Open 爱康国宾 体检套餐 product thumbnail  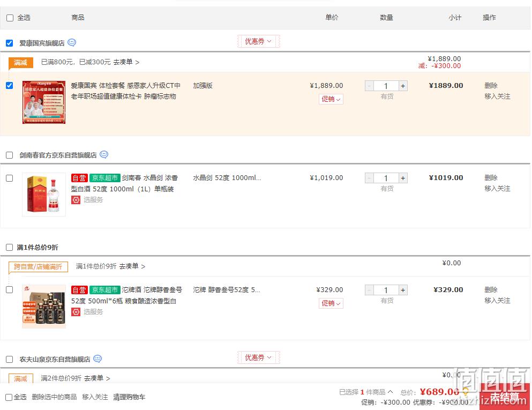(x=44, y=102)
